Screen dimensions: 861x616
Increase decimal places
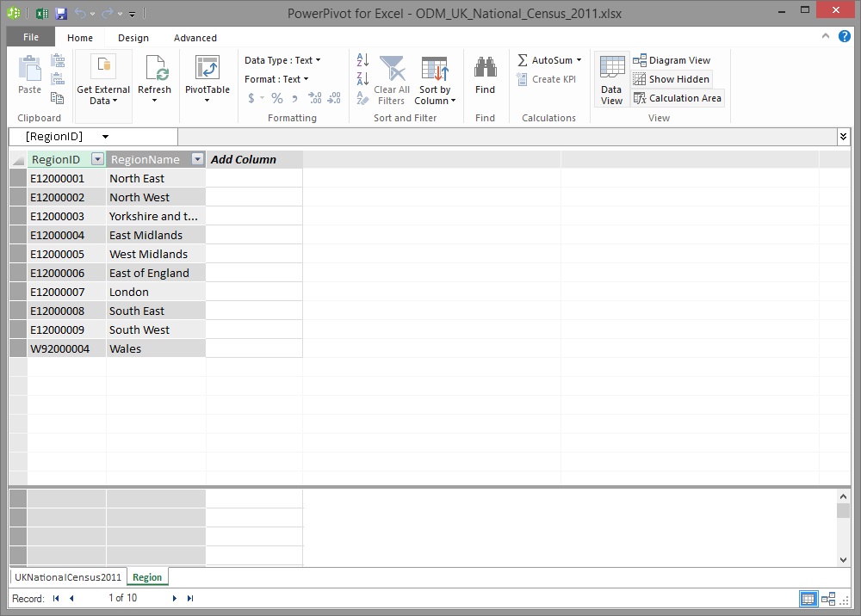point(315,97)
